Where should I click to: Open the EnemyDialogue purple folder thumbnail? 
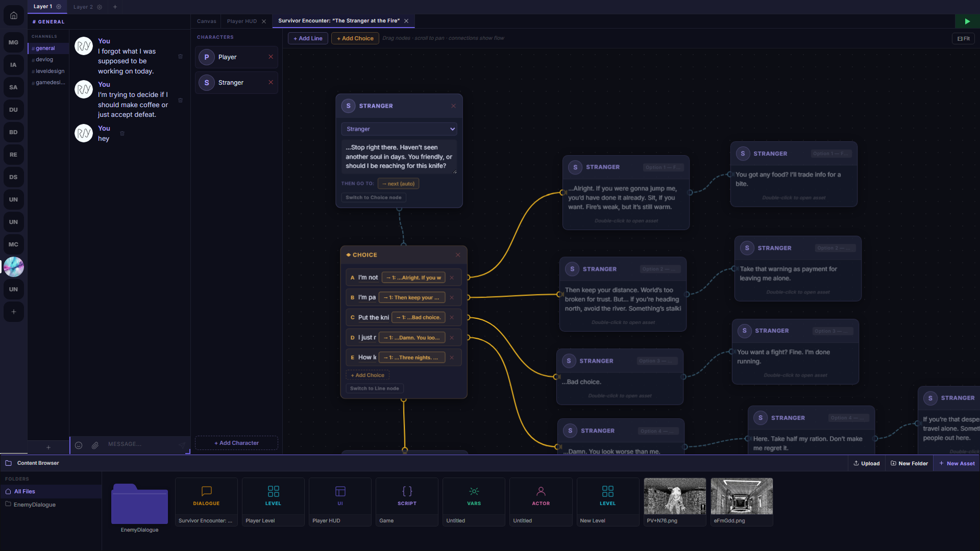[139, 504]
